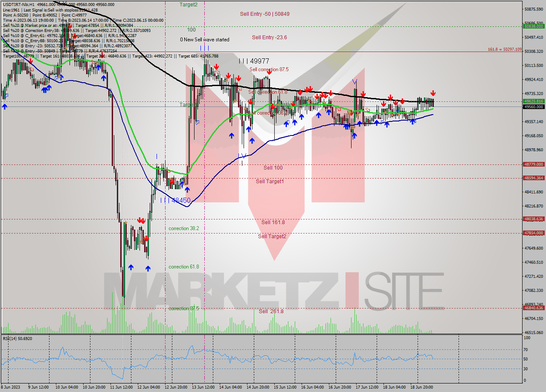This screenshot has height=392, width=546.
Task: Click the '161.8 = 50297.109' Fibonacci label
Action: [x=505, y=49]
